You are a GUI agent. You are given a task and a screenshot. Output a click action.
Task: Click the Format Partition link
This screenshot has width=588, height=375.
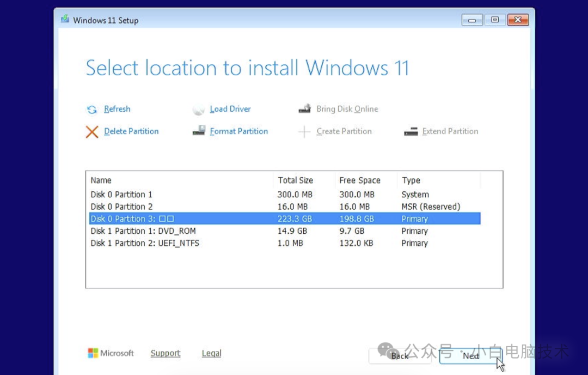[239, 131]
